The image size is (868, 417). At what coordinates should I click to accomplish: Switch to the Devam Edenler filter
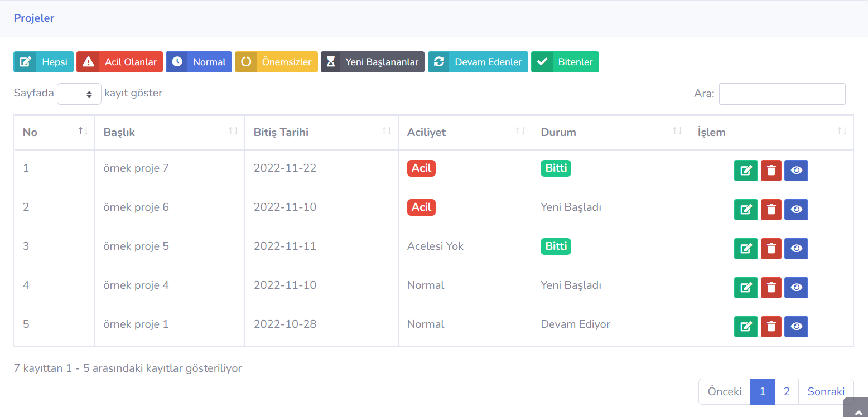point(478,62)
